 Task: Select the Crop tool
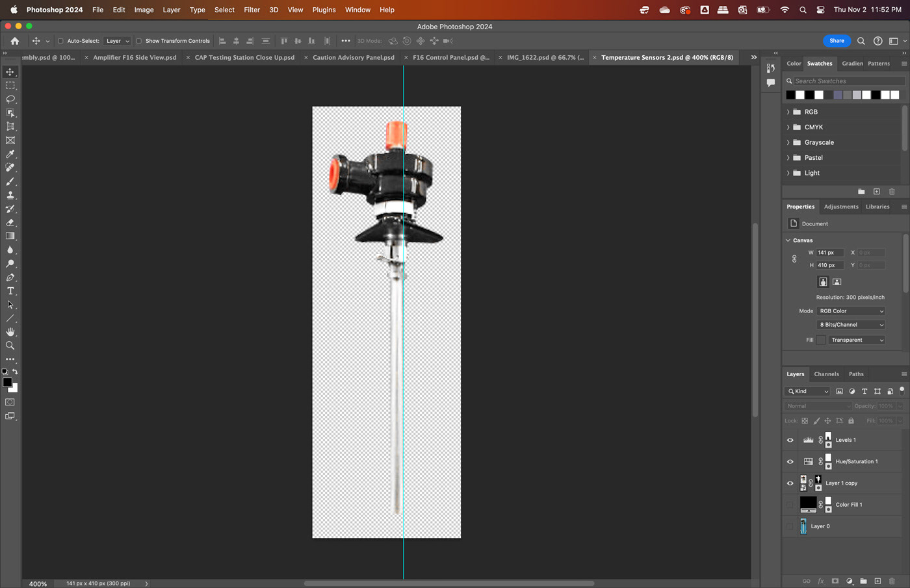tap(10, 127)
